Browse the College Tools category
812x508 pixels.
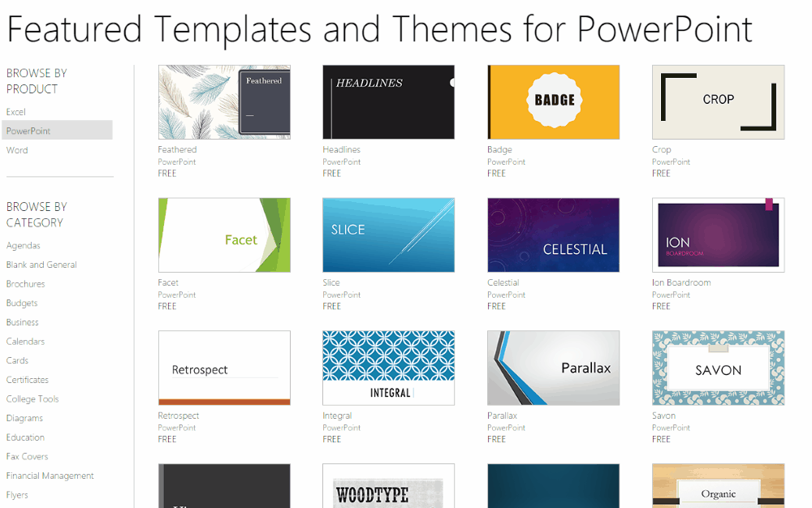[x=32, y=398]
